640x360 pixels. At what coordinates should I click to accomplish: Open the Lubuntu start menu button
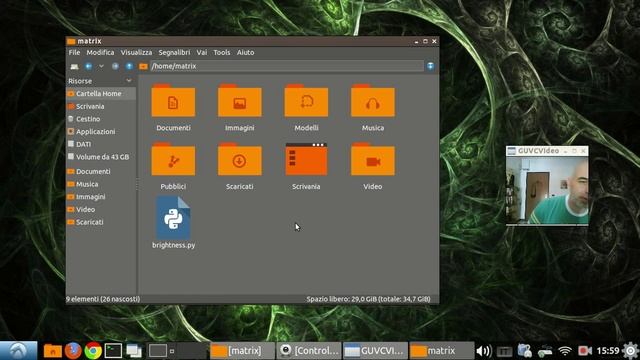18,351
